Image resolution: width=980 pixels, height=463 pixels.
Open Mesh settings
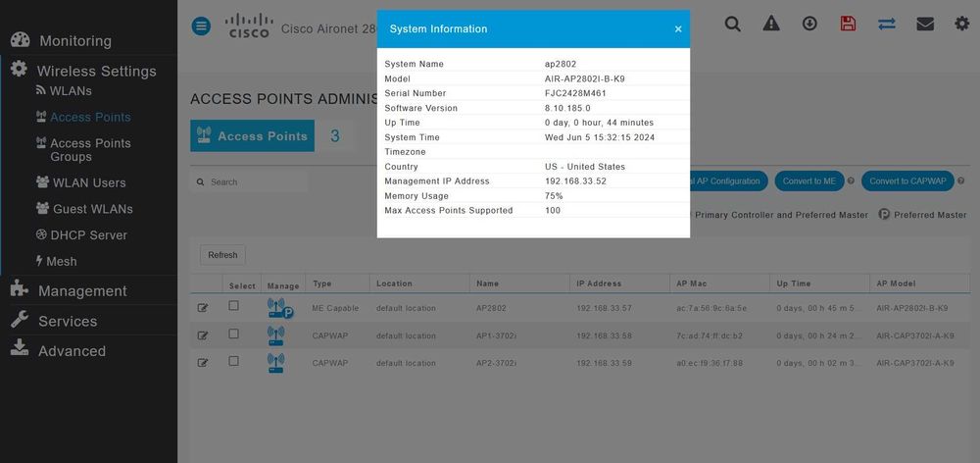61,262
